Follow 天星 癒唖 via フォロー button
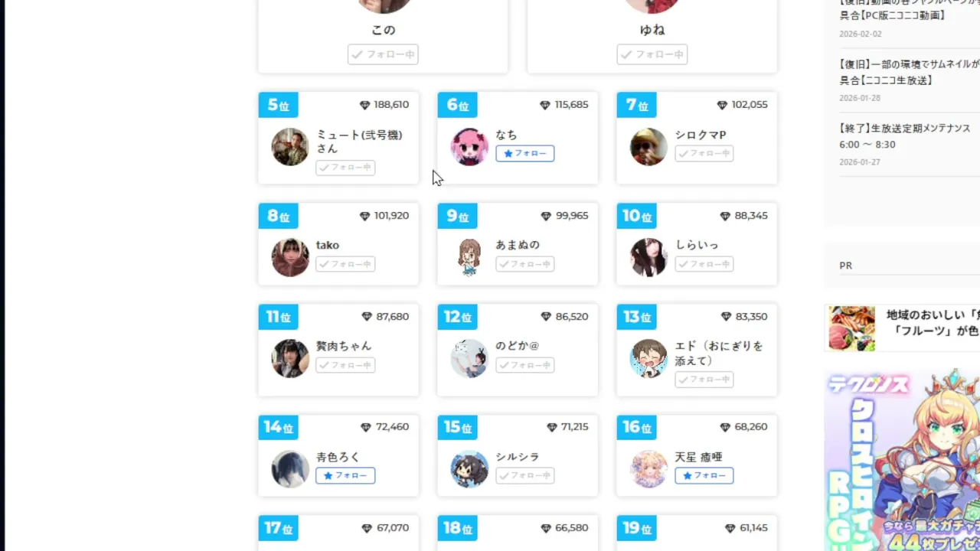The image size is (980, 551). click(704, 476)
